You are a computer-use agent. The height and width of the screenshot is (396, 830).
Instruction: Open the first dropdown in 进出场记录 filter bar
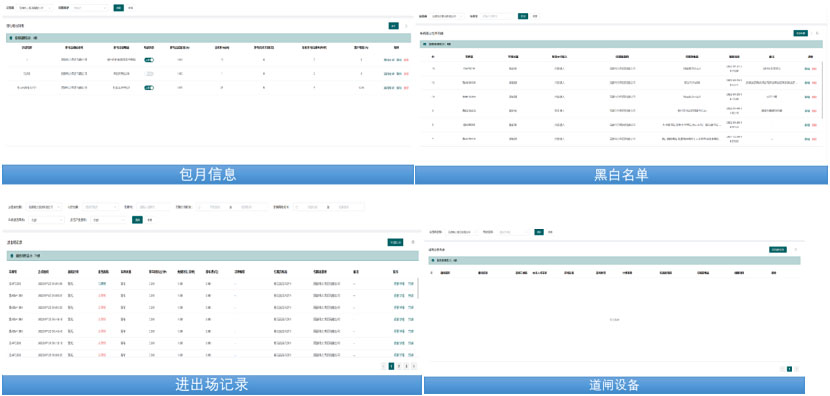click(x=45, y=207)
